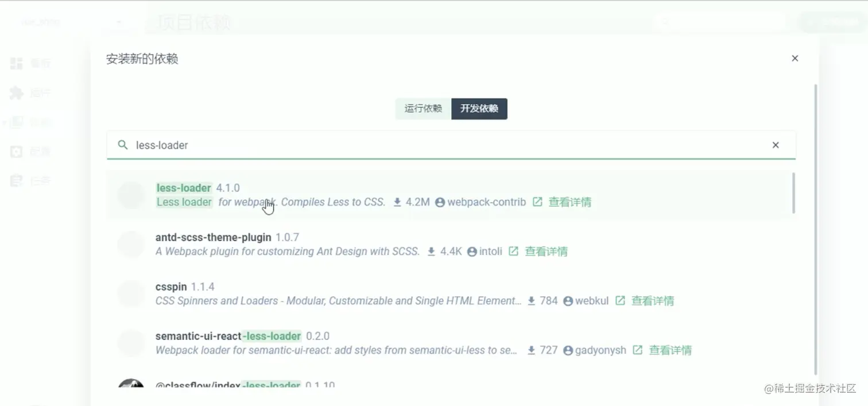Screen dimensions: 868x406
Task: Click the dashboard icon in blurred sidebar
Action: pyautogui.click(x=17, y=63)
